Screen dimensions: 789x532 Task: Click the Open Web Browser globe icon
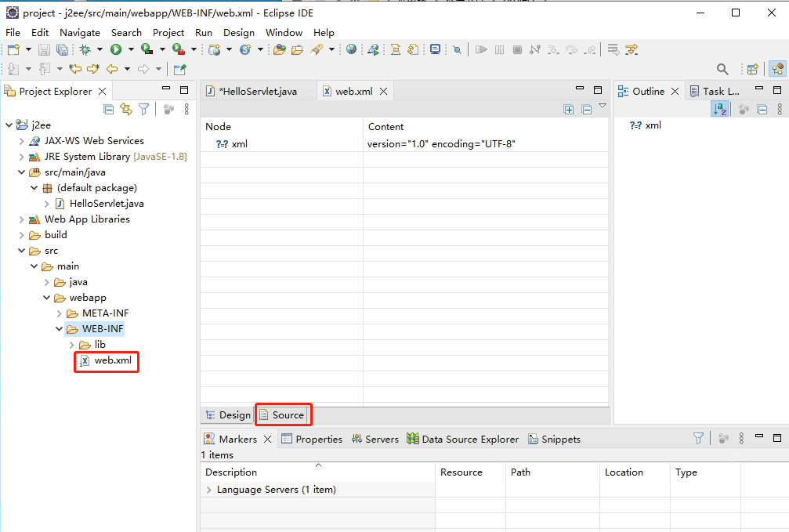[x=352, y=49]
